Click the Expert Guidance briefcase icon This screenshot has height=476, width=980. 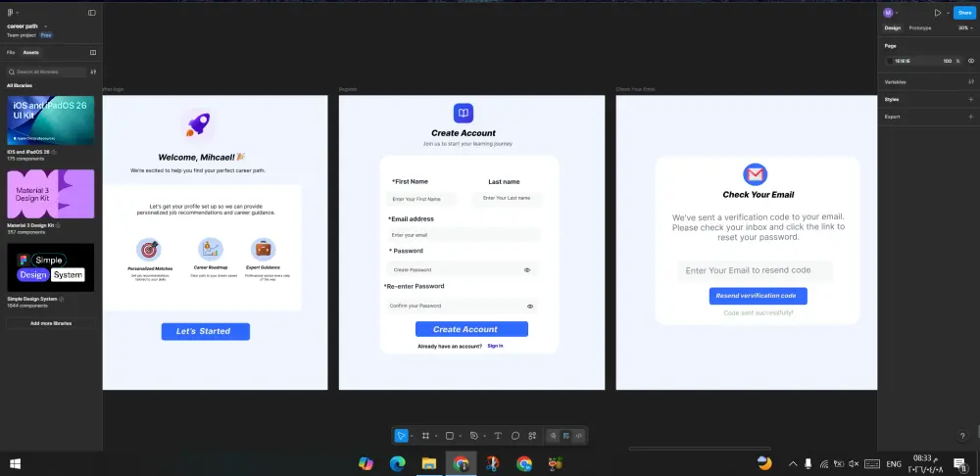coord(263,249)
